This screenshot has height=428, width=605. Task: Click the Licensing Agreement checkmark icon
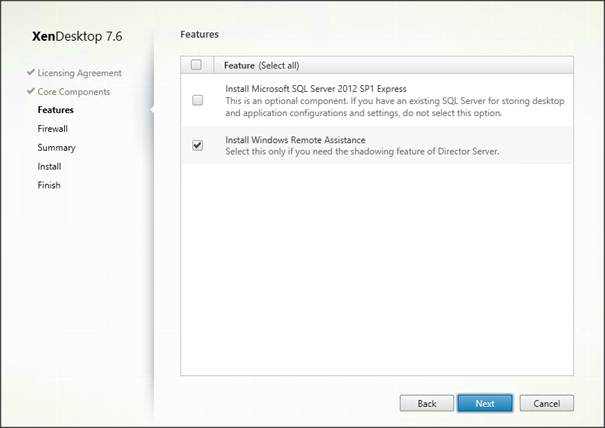31,72
